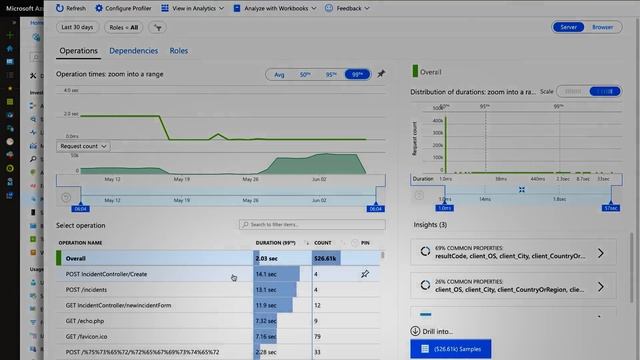Open the All services list icon
640x360 pixels.
(x=10, y=75)
